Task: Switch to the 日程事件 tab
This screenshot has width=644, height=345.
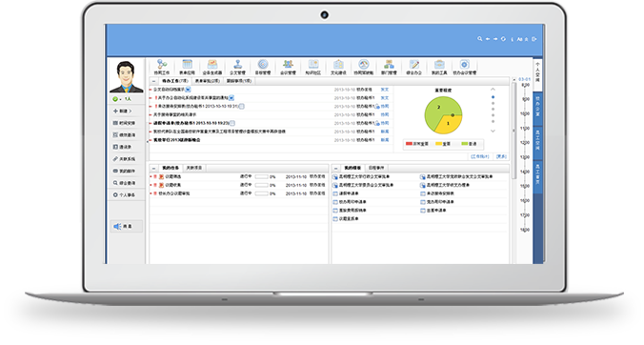Action: 376,168
